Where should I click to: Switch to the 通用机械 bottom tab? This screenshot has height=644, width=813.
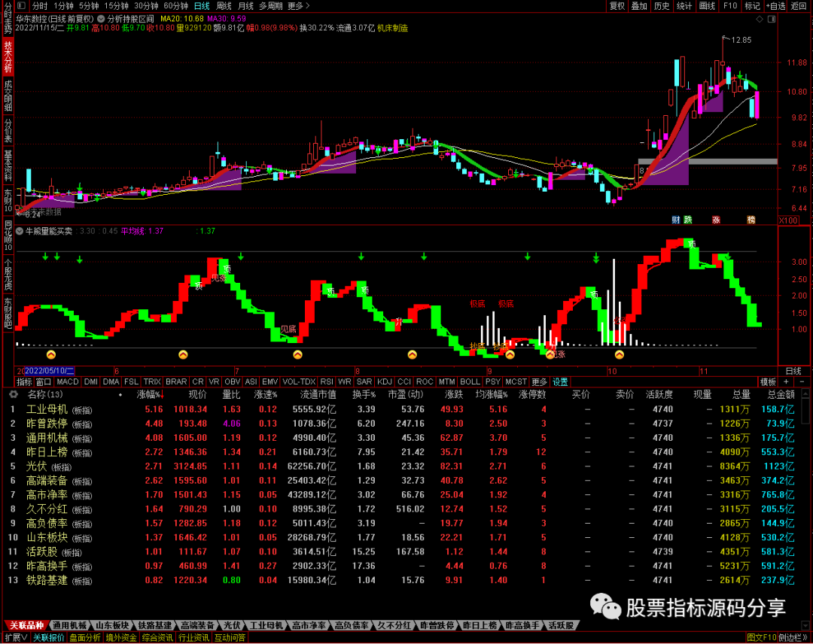click(69, 625)
